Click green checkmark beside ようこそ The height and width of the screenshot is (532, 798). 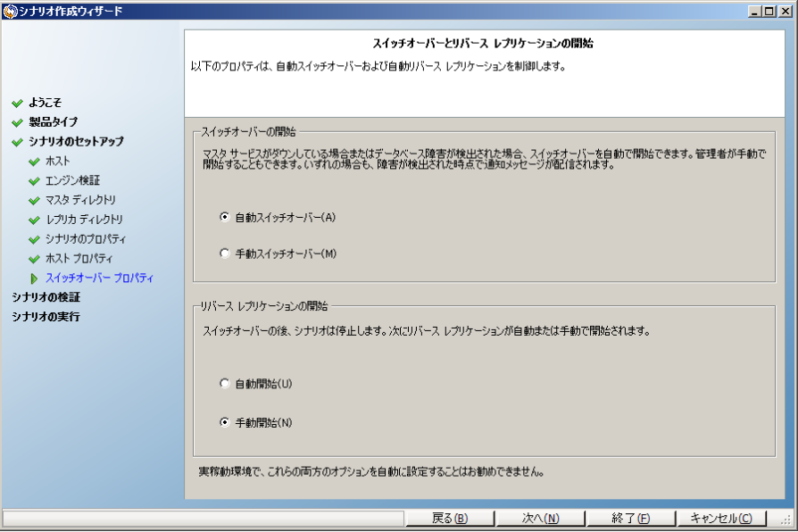tap(17, 104)
